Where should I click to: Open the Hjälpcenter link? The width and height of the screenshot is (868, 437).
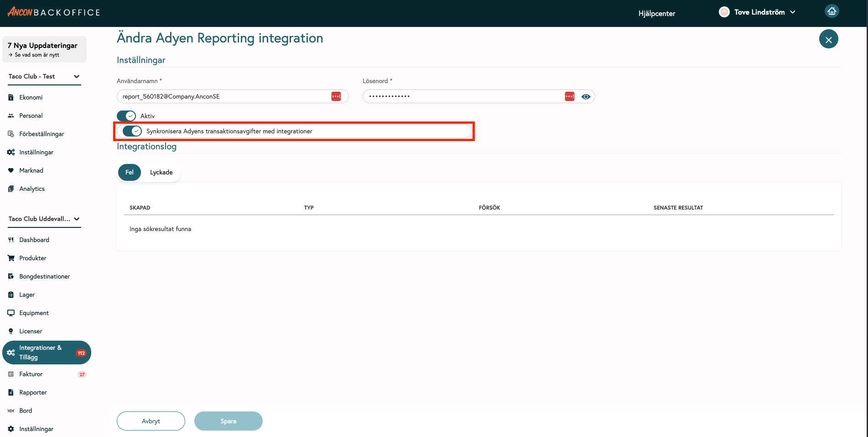pos(657,13)
